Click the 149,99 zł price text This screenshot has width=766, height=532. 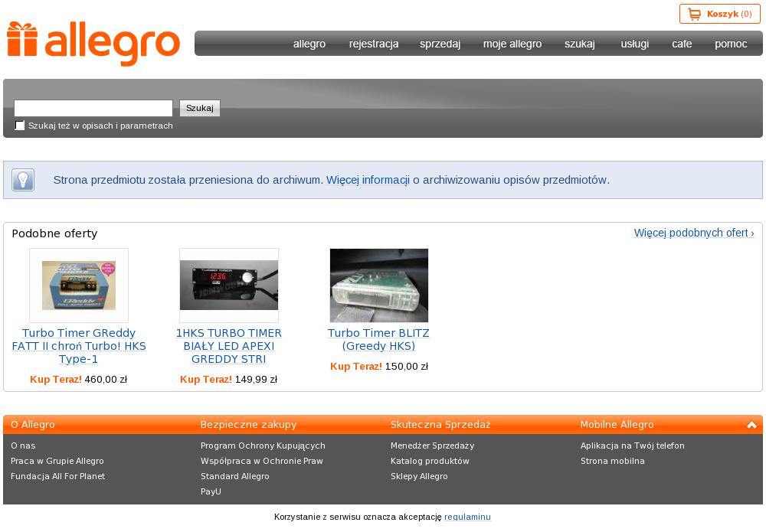(256, 379)
